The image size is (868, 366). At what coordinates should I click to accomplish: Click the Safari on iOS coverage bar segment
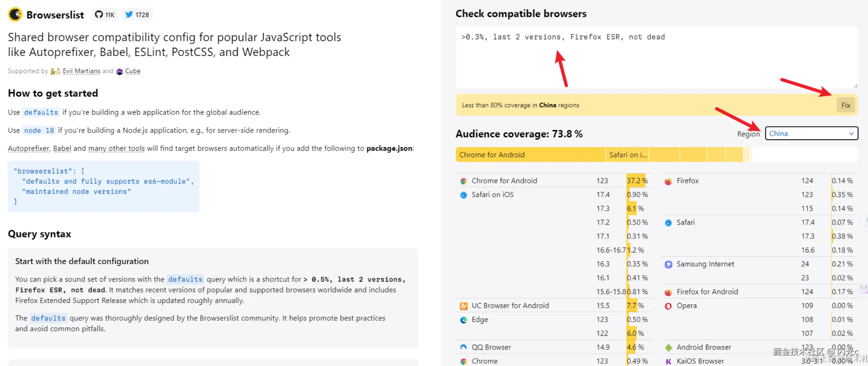(x=627, y=155)
